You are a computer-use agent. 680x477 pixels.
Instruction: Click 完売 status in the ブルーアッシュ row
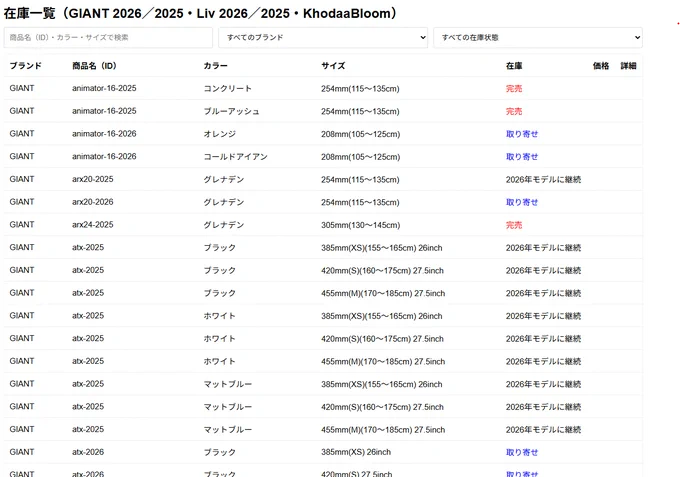[514, 111]
